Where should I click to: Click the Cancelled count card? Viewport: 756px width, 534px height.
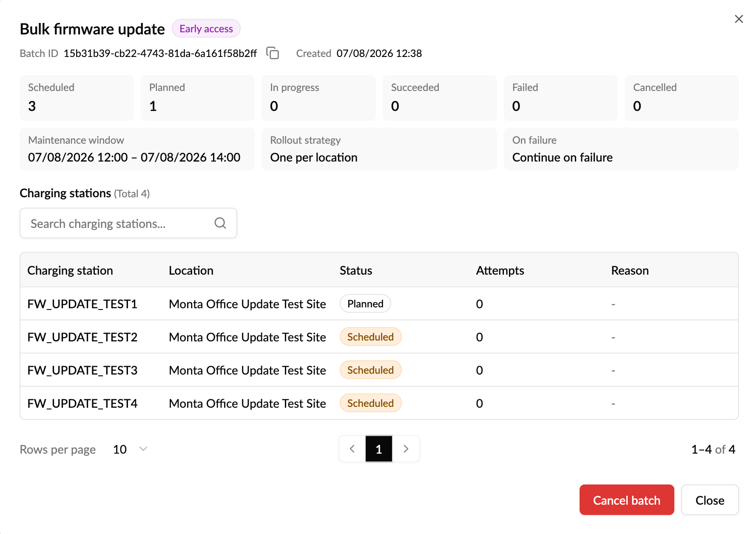(x=682, y=98)
